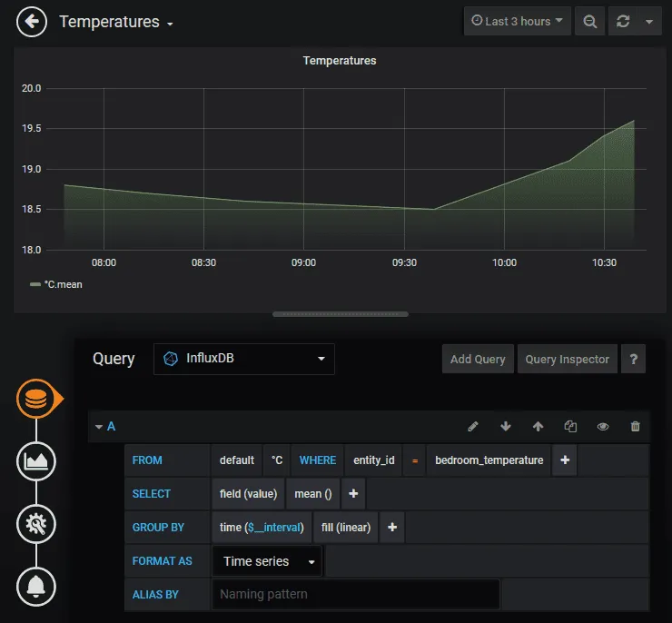Change the = comparison operator
This screenshot has height=623, width=672.
coord(414,460)
